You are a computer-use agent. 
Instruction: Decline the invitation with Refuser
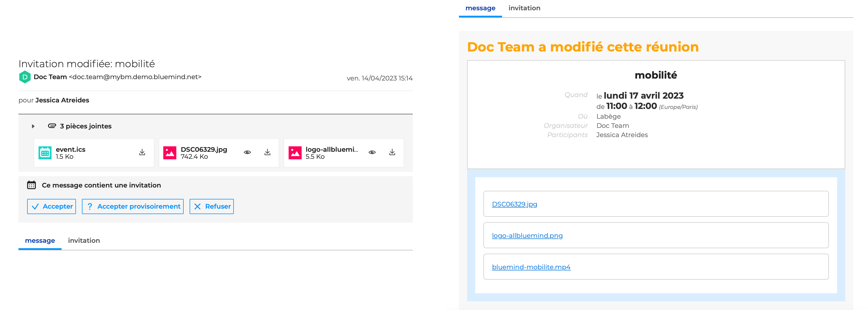[x=212, y=206]
